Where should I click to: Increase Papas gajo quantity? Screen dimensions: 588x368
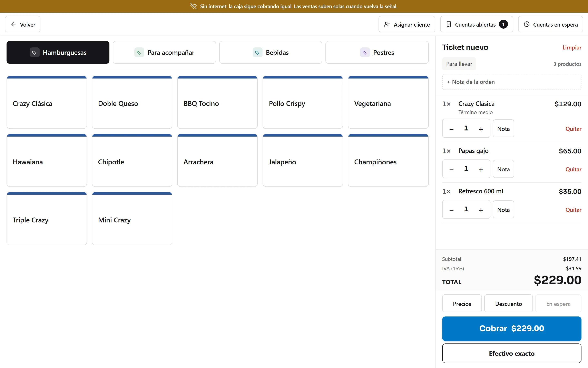point(481,169)
